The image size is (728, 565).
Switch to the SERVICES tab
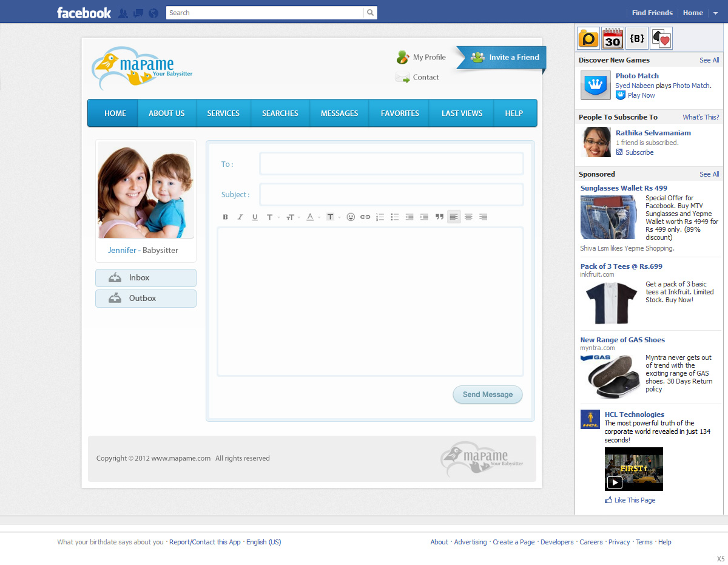223,113
